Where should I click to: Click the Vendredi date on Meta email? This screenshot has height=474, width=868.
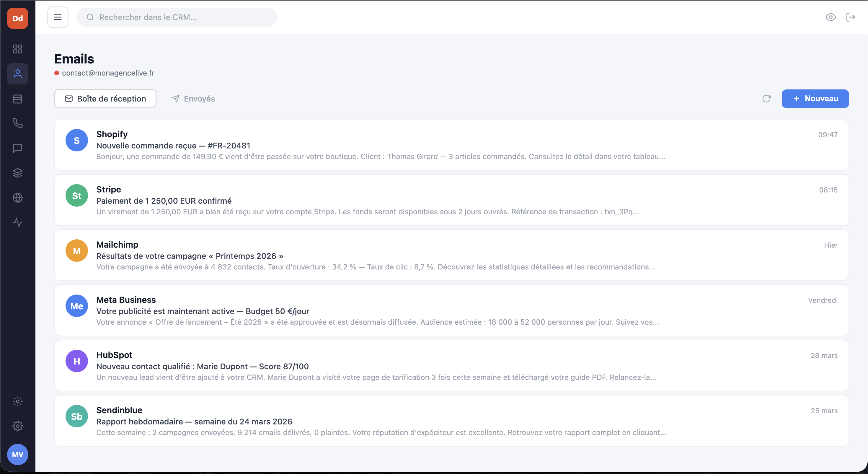pos(823,300)
